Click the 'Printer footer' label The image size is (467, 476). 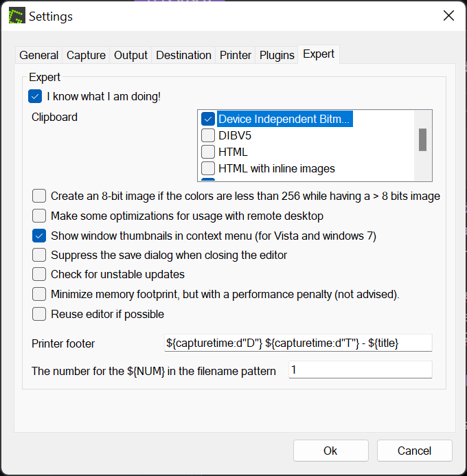point(63,343)
